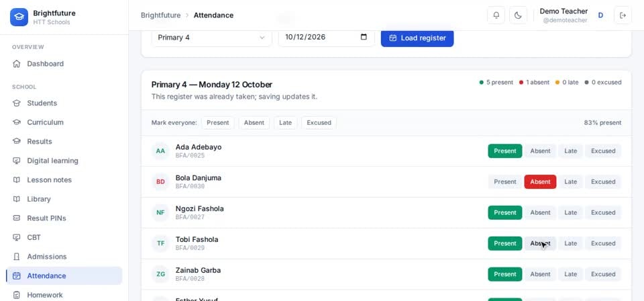Toggle dark mode with the moon icon
Screen dimensions: 644x301
coord(518,15)
